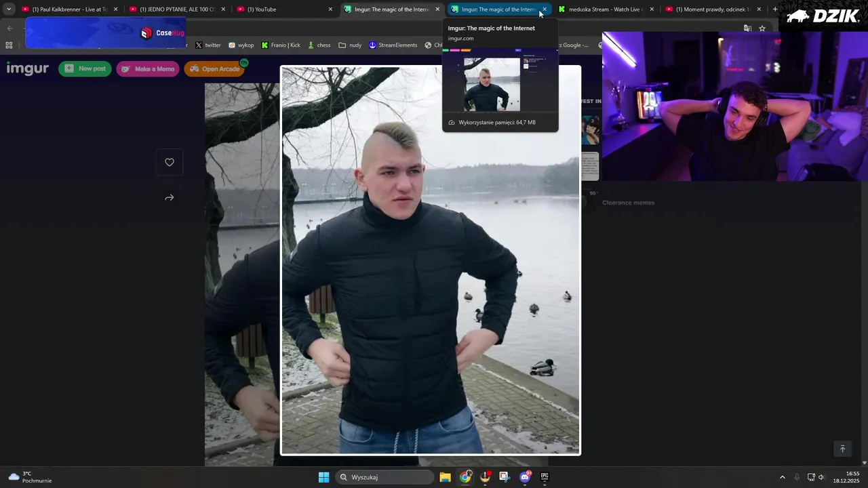
Task: Jump back to top of page
Action: click(842, 449)
